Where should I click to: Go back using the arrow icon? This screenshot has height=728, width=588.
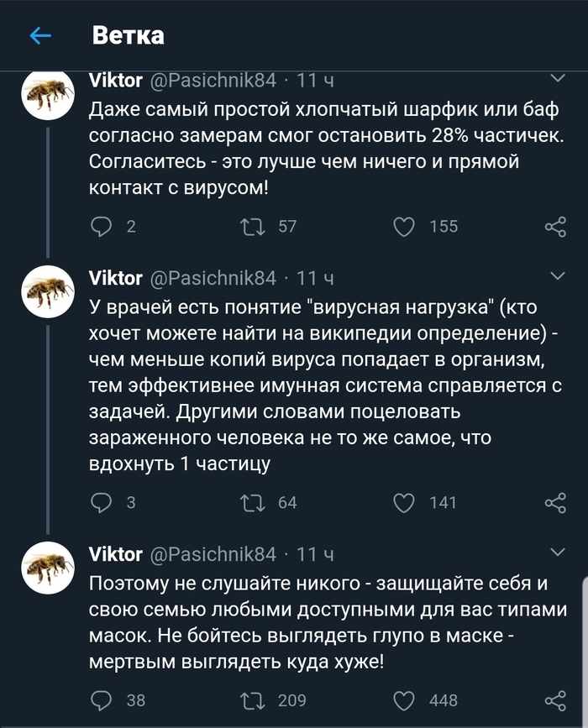(x=39, y=35)
